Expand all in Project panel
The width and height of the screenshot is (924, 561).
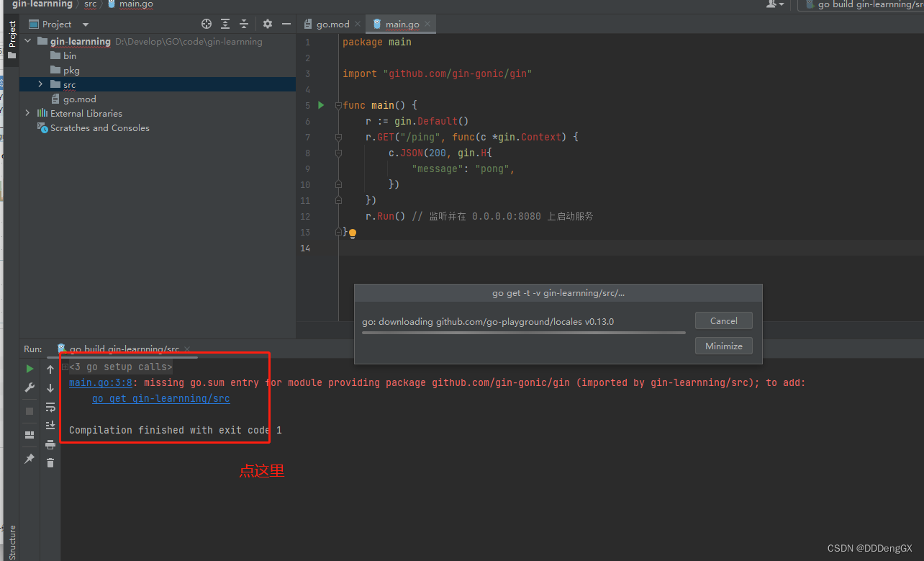pos(225,24)
